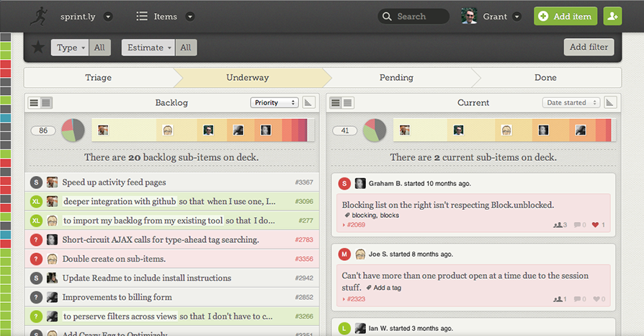This screenshot has width=644, height=336.
Task: Click the green ? badge on item #3266
Action: tap(36, 317)
